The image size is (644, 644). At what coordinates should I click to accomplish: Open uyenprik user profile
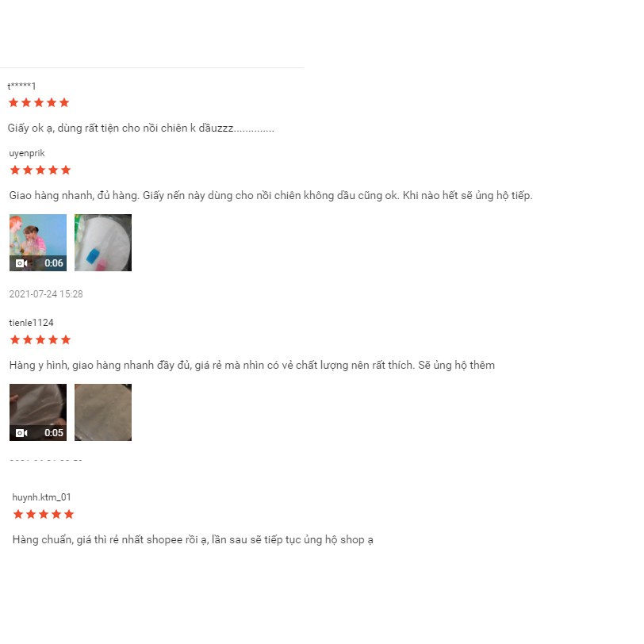pos(27,153)
